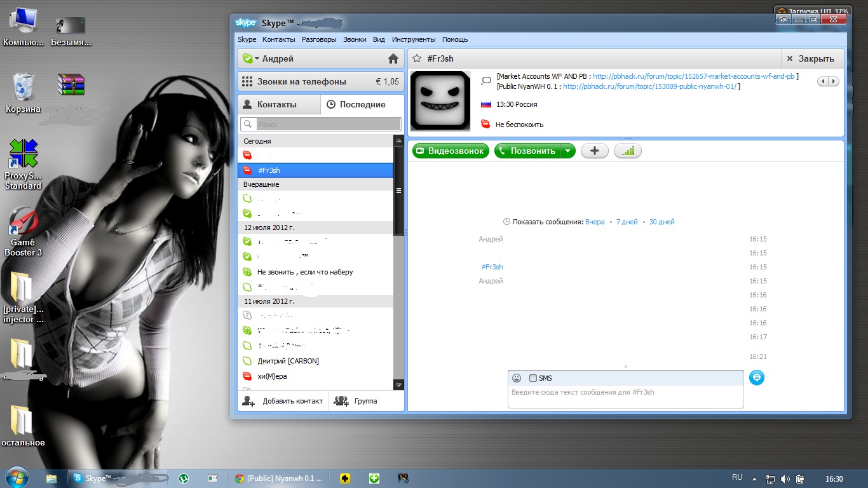Select the Корзина recycle bin desktop icon
868x488 pixels.
pyautogui.click(x=24, y=93)
